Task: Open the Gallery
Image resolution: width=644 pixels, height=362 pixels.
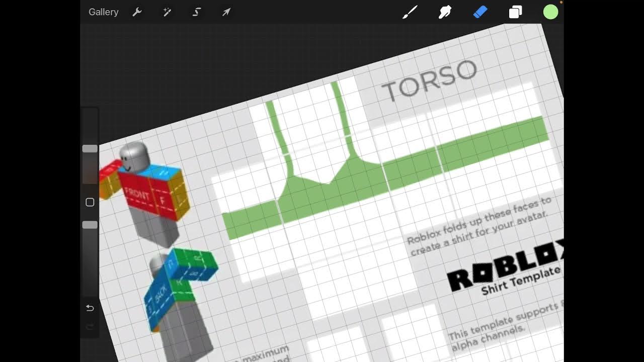Action: (x=103, y=12)
